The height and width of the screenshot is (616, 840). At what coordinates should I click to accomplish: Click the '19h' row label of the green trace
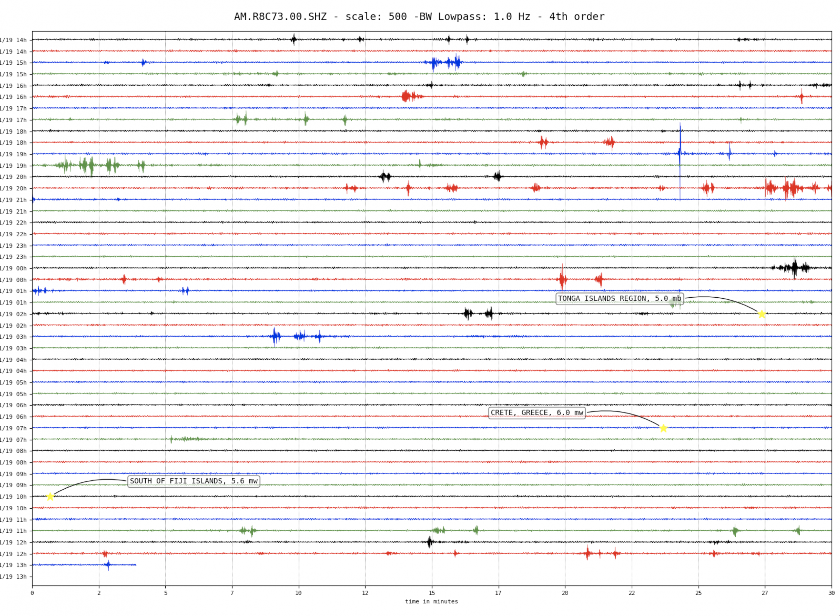(x=13, y=165)
